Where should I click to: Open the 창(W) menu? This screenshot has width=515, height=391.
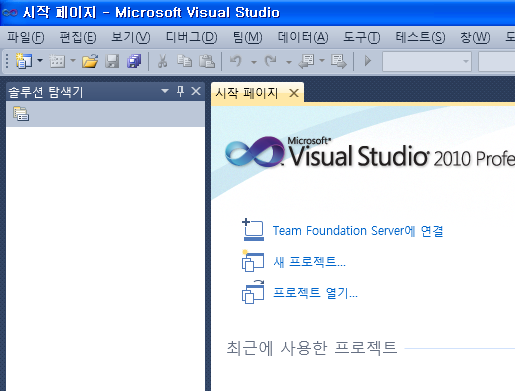point(475,37)
